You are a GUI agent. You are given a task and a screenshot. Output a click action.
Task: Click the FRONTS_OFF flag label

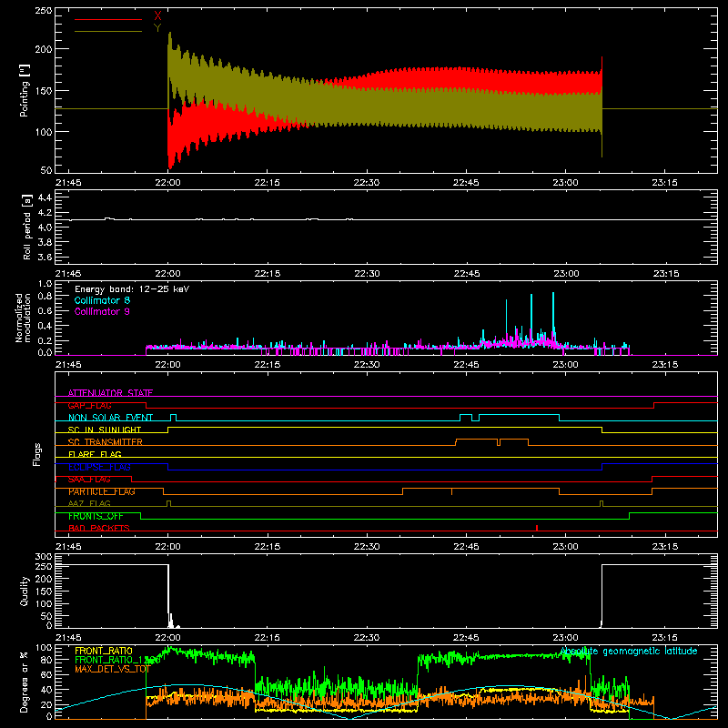point(96,516)
